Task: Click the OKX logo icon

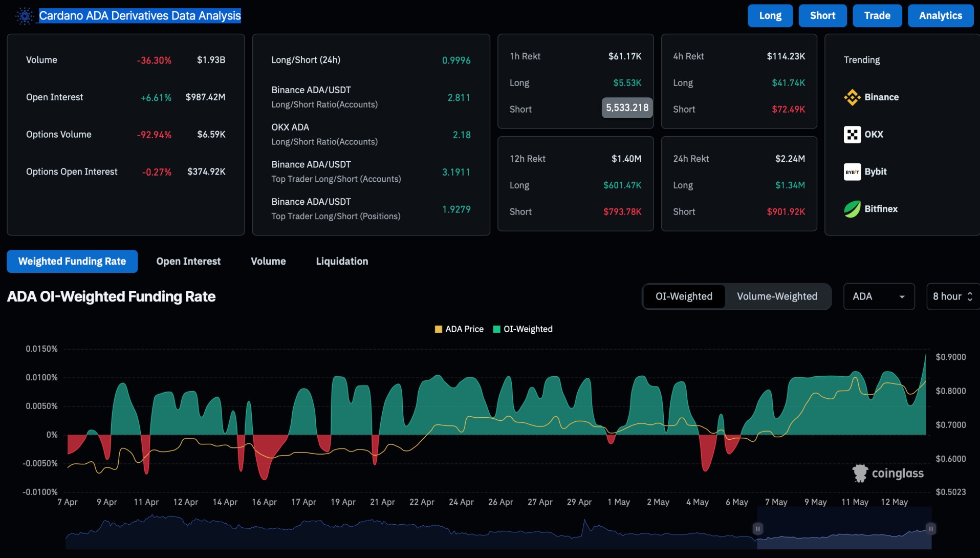Action: point(852,135)
